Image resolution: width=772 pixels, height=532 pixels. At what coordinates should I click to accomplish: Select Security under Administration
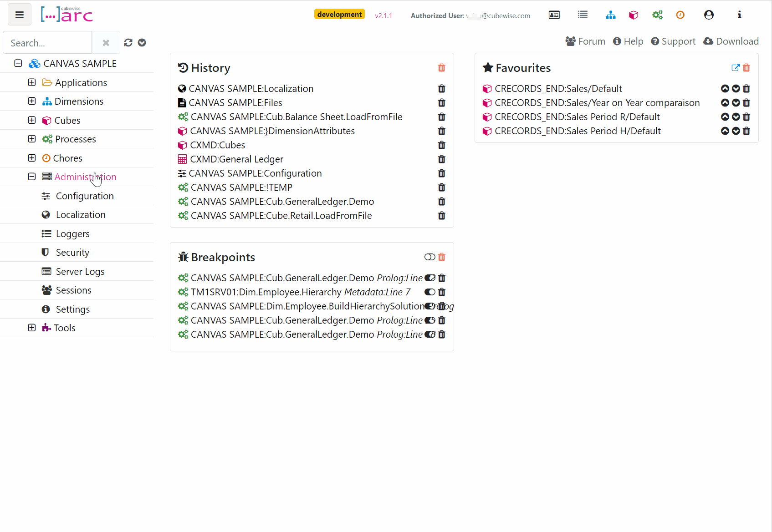tap(72, 252)
